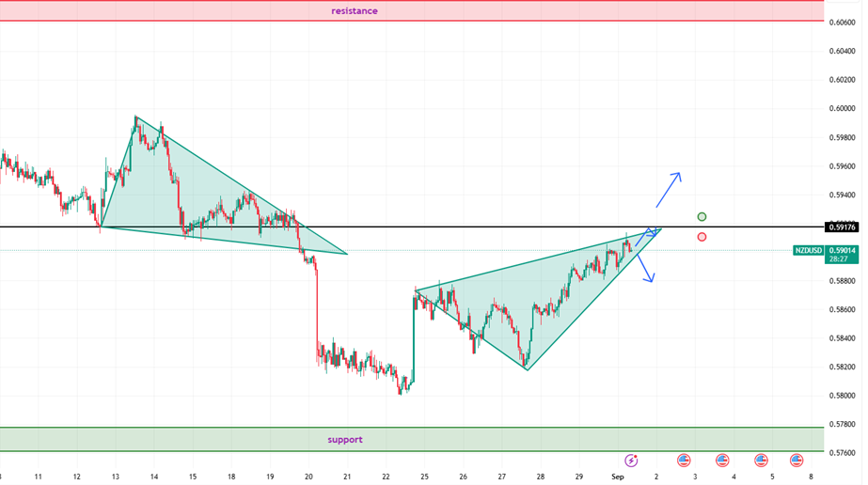Click the purple lightning event icon
This screenshot has height=485, width=868.
point(631,461)
